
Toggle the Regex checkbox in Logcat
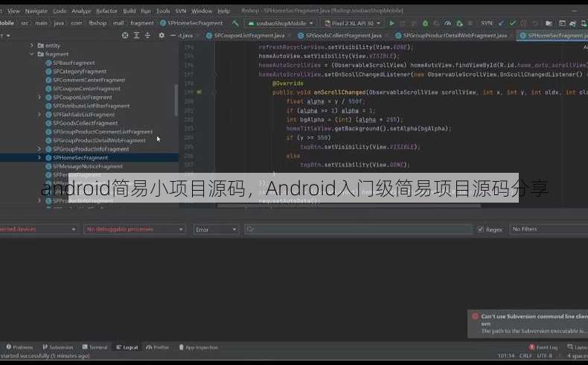(480, 229)
